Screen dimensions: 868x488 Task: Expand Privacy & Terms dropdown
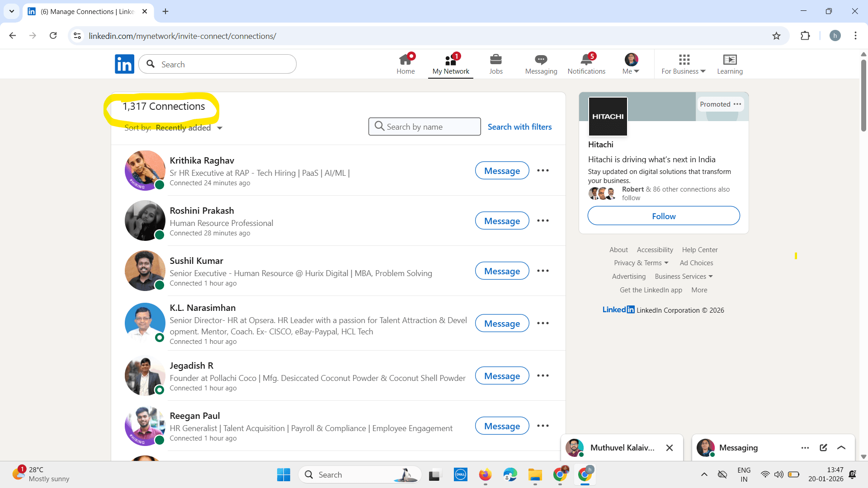[641, 263]
